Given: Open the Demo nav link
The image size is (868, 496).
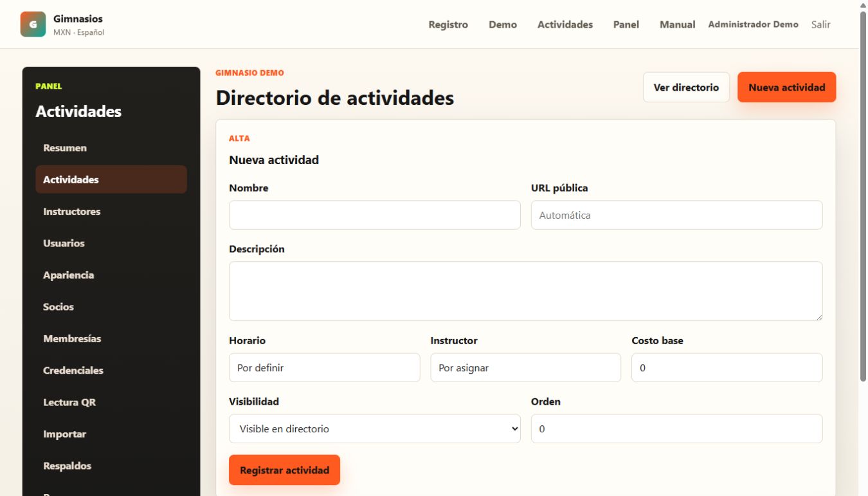Looking at the screenshot, I should click(x=503, y=24).
